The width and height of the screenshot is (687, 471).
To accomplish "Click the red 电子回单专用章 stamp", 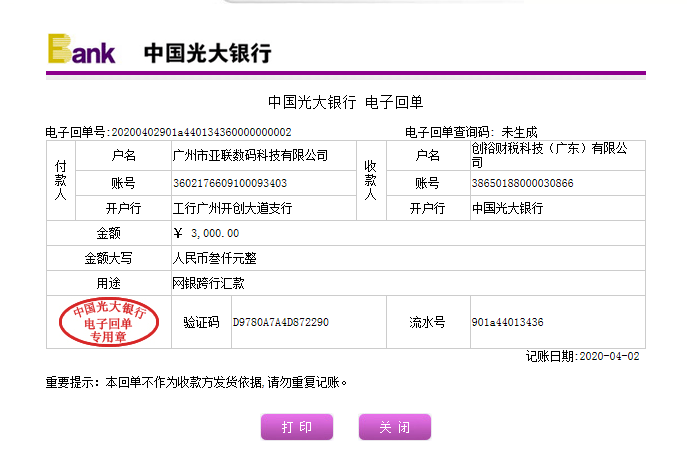I will pos(109,322).
